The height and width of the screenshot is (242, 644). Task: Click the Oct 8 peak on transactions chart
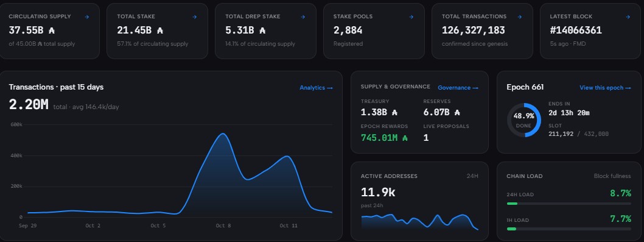[x=222, y=133]
